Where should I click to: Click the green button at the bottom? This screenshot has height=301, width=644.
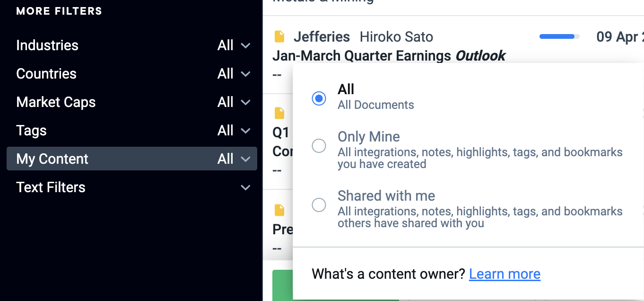coord(283,285)
